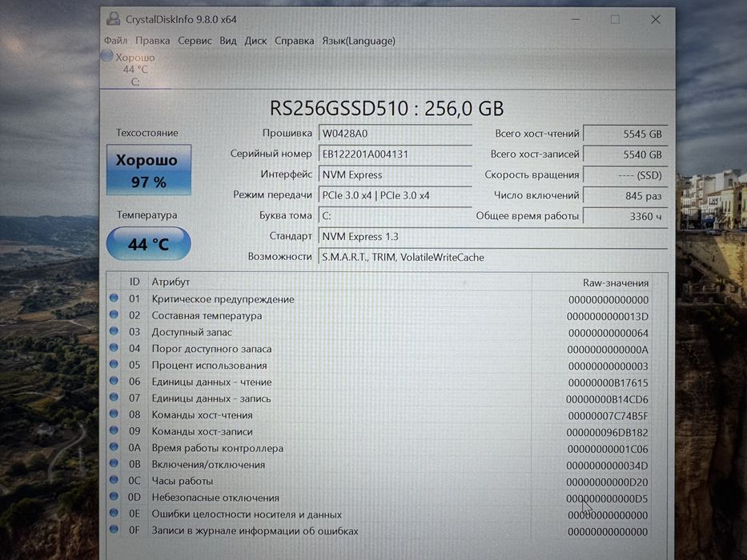The height and width of the screenshot is (560, 747).
Task: Click status dot for 0A Время работы контроллера
Action: coord(114,446)
